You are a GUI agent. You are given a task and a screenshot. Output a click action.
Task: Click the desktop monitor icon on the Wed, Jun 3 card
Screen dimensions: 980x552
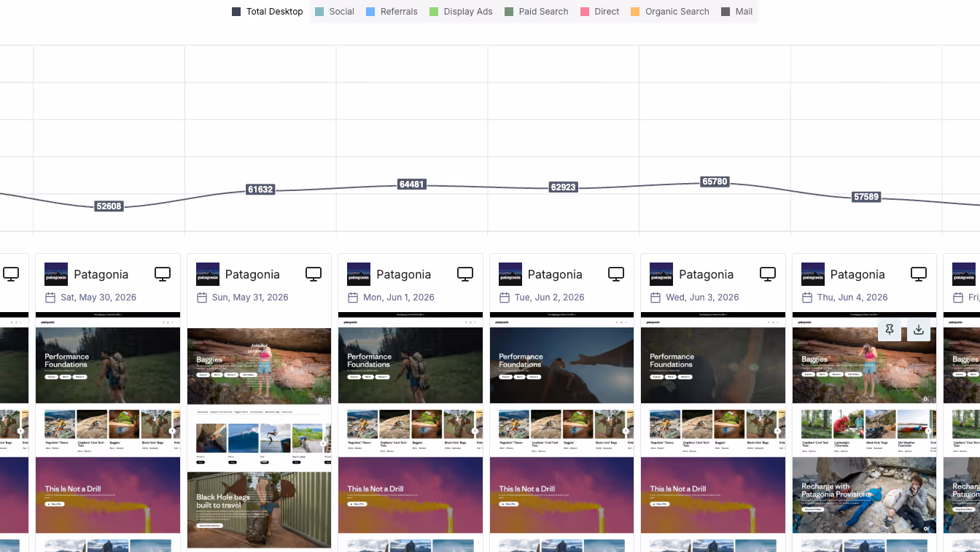768,274
